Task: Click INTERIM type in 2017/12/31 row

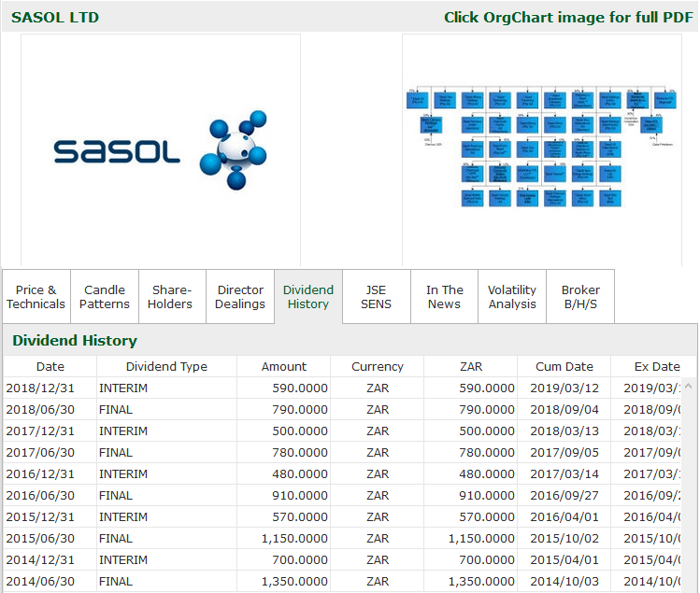Action: 166,431
